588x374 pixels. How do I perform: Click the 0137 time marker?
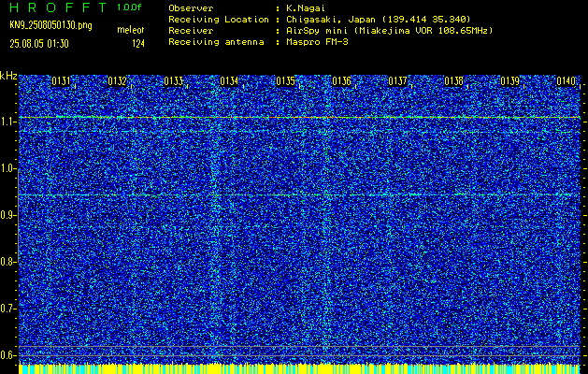[x=397, y=81]
